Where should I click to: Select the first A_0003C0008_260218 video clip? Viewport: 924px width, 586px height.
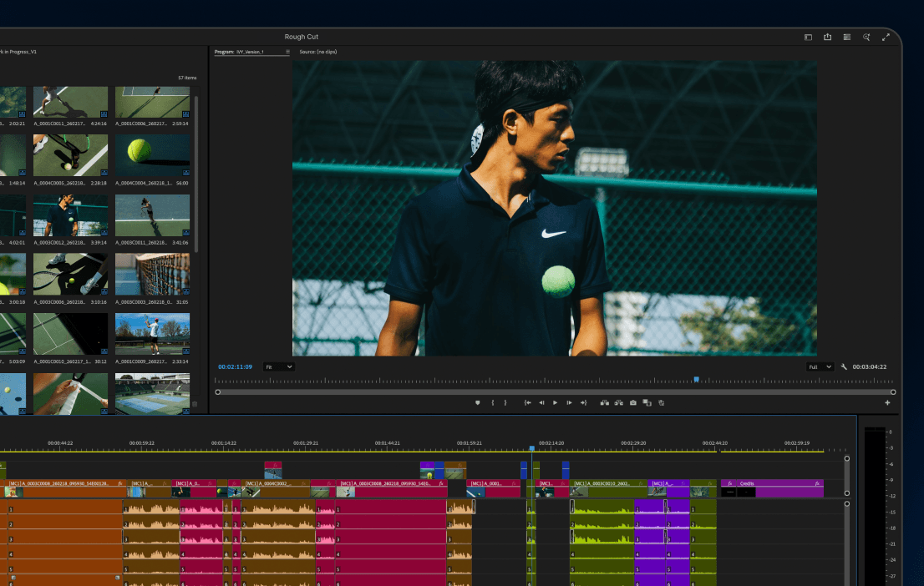pos(67,488)
